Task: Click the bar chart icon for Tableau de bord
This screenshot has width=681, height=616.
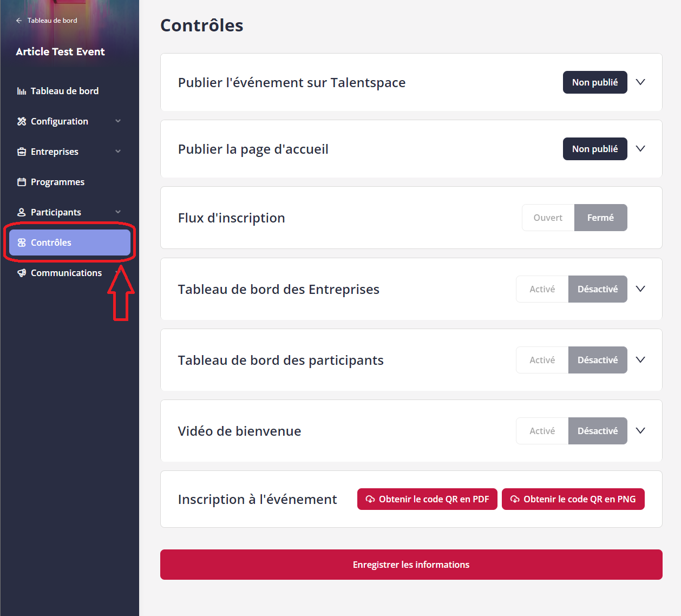Action: (22, 91)
